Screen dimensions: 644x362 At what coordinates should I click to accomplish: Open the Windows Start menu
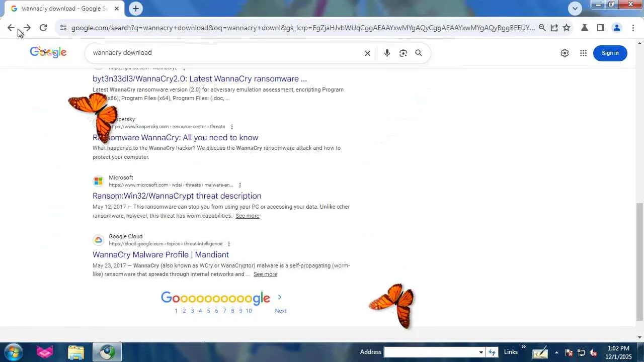(14, 352)
